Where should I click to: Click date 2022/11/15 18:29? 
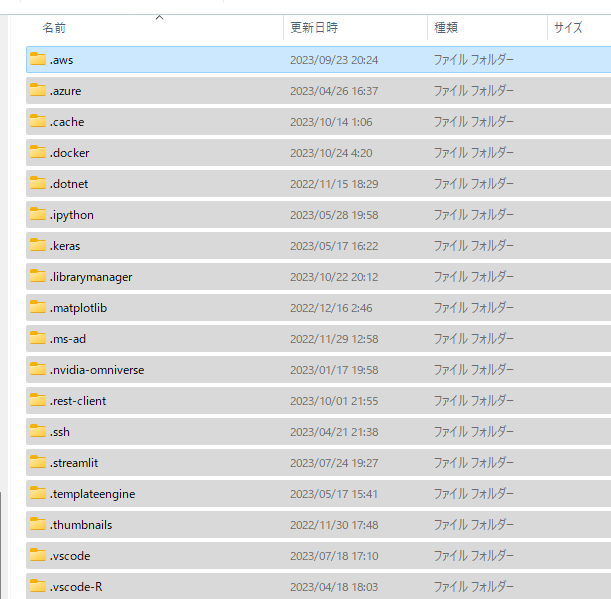[x=334, y=184]
